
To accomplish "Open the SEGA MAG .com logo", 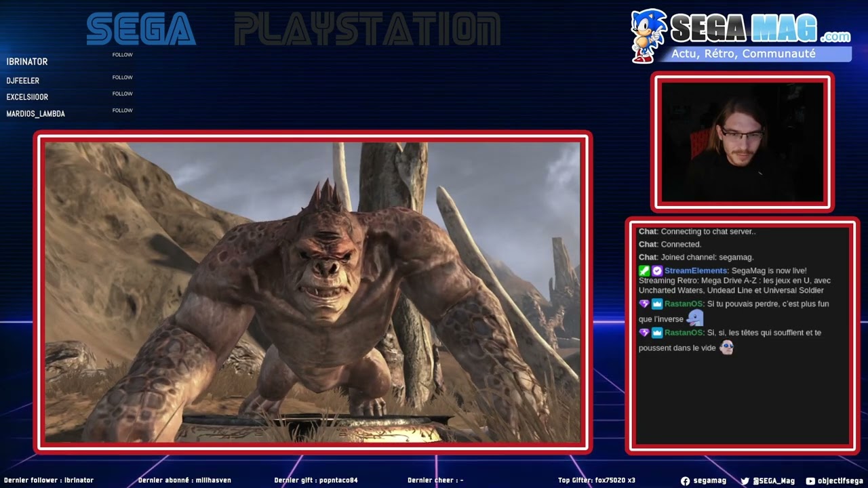I will [760, 28].
